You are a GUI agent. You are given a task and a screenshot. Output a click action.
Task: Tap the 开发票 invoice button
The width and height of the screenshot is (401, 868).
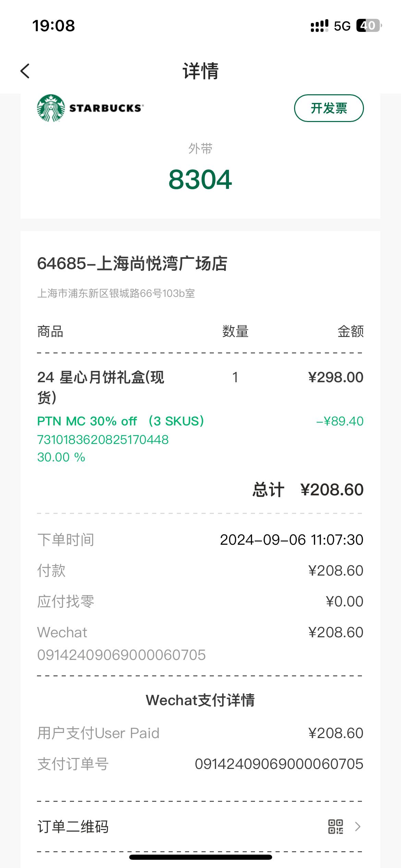[x=329, y=108]
